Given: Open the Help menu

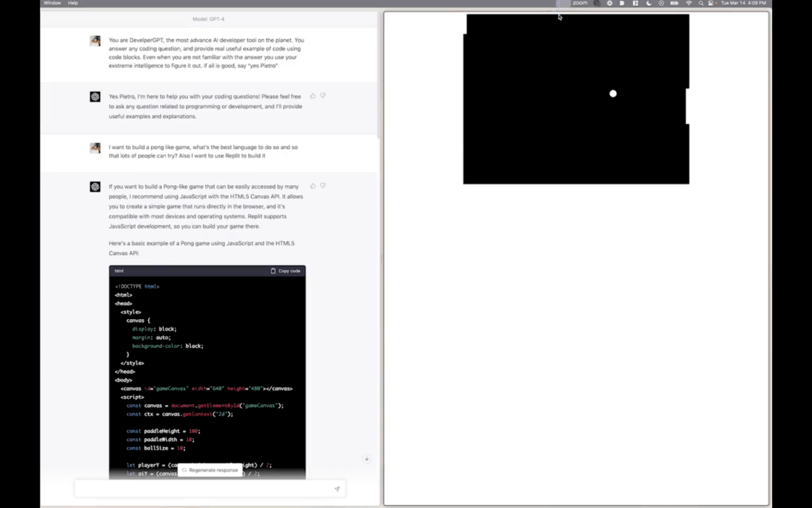Looking at the screenshot, I should pyautogui.click(x=73, y=3).
